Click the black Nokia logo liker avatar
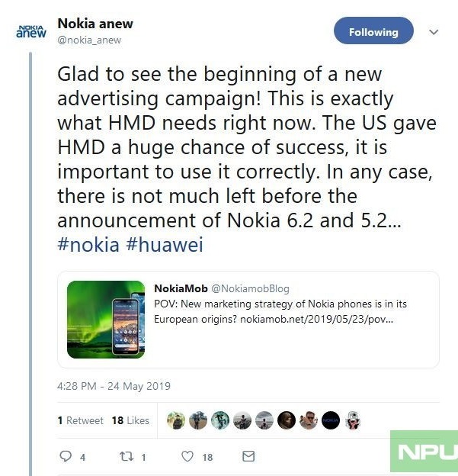The image size is (458, 476). [x=331, y=420]
